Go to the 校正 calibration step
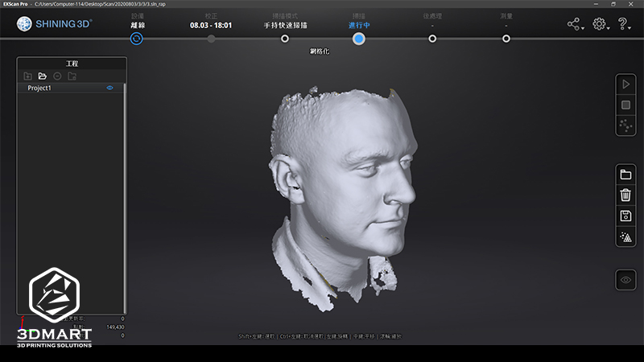 [211, 38]
